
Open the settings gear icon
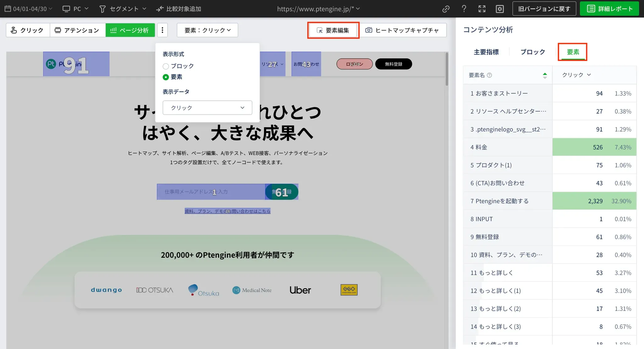click(x=500, y=9)
